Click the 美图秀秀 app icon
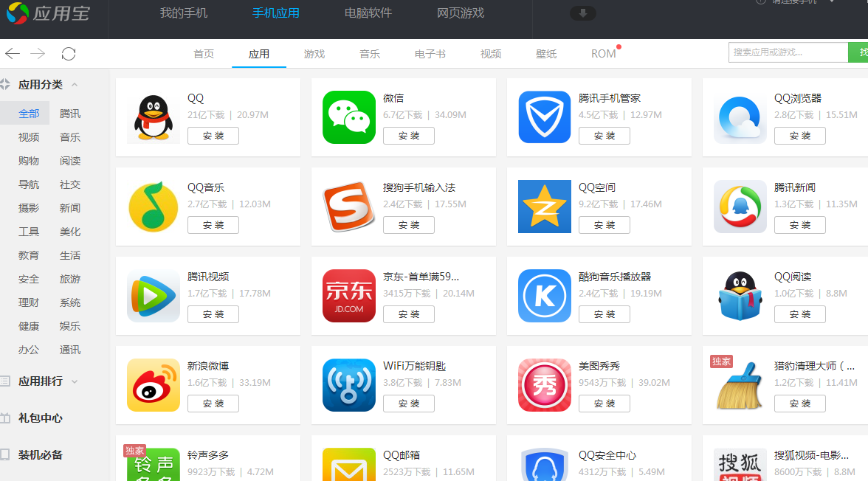This screenshot has width=868, height=481. tap(544, 384)
